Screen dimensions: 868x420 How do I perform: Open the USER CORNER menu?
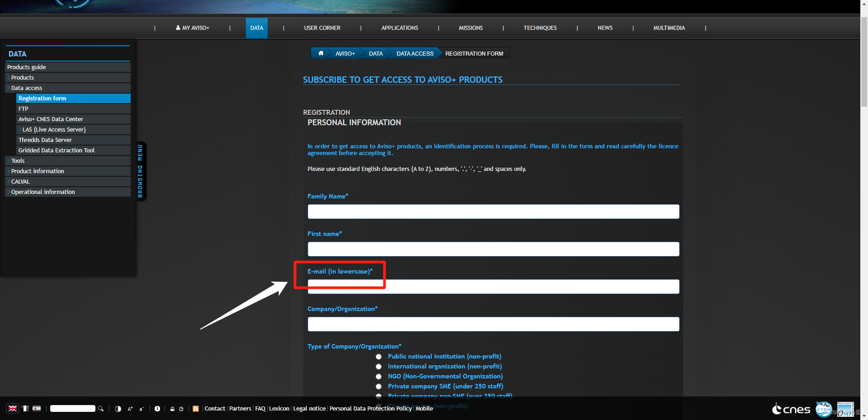click(322, 28)
